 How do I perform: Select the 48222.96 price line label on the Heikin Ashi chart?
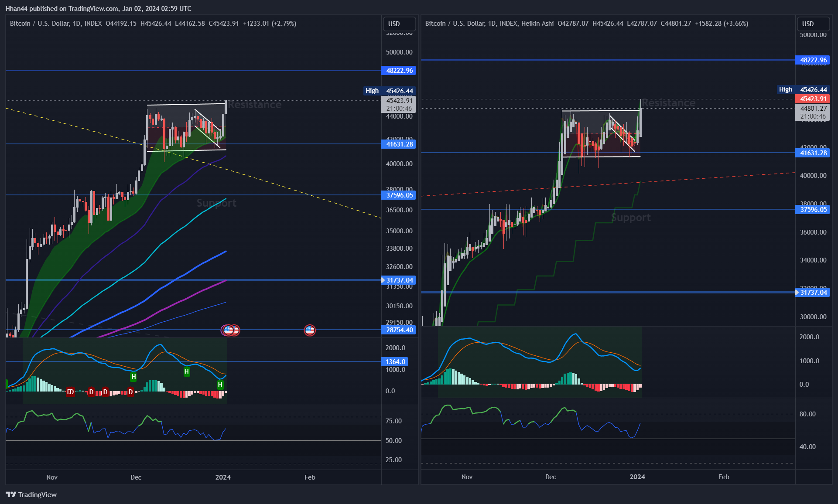[813, 60]
